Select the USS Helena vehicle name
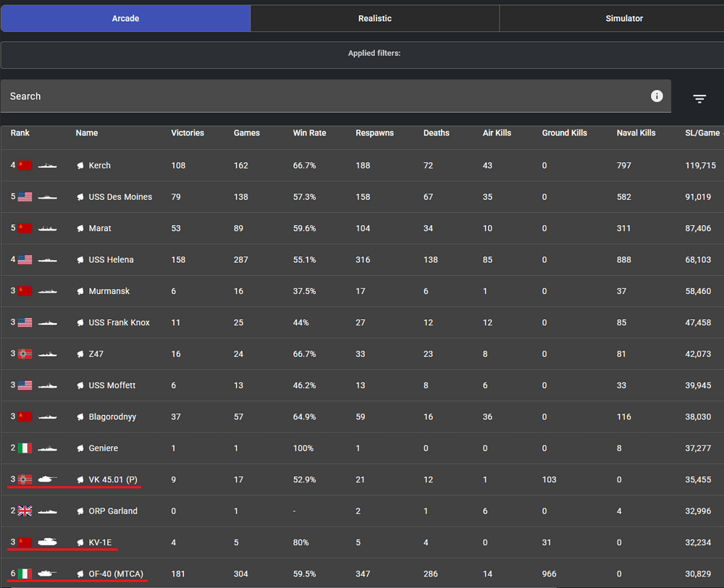 111,259
